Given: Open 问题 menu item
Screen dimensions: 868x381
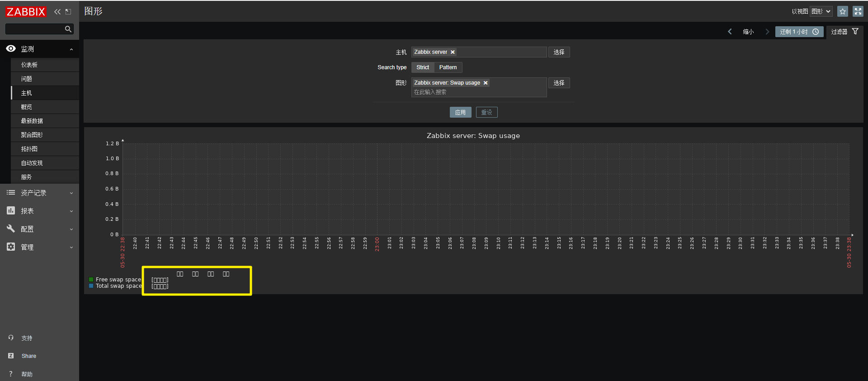Looking at the screenshot, I should (45, 79).
